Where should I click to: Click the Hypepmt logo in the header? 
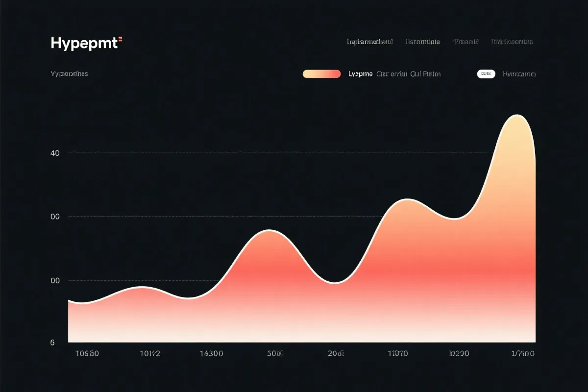click(x=84, y=43)
